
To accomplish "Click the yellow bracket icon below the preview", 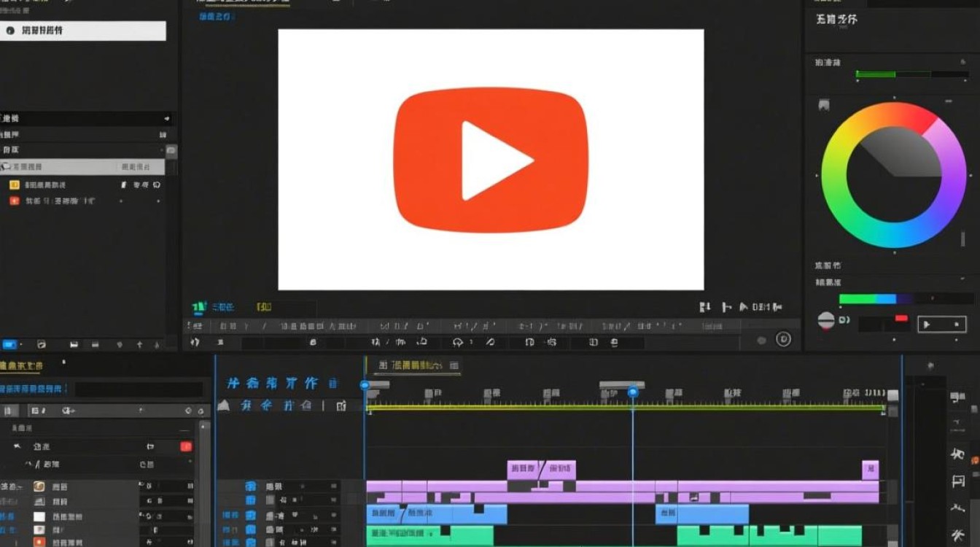I will [263, 308].
